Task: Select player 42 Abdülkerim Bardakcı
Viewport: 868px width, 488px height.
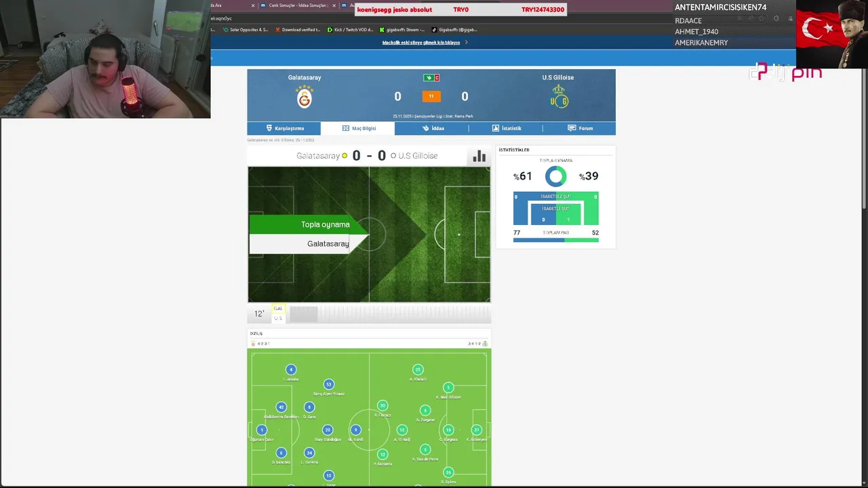Action: [281, 407]
